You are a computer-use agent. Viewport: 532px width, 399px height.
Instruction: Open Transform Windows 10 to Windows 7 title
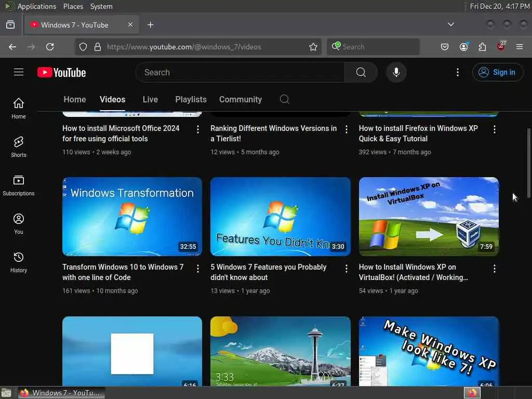pyautogui.click(x=123, y=272)
